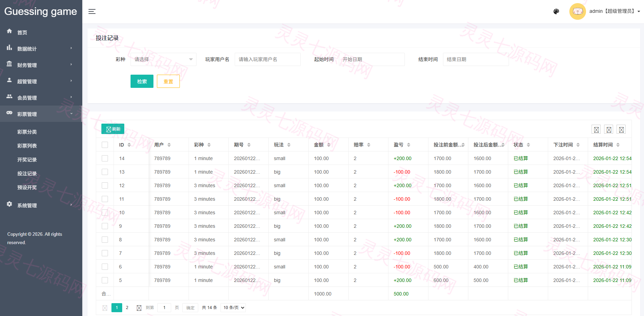Click the gamepad icon for 彩票管理
Screen dimensions: 644x316
tap(9, 113)
